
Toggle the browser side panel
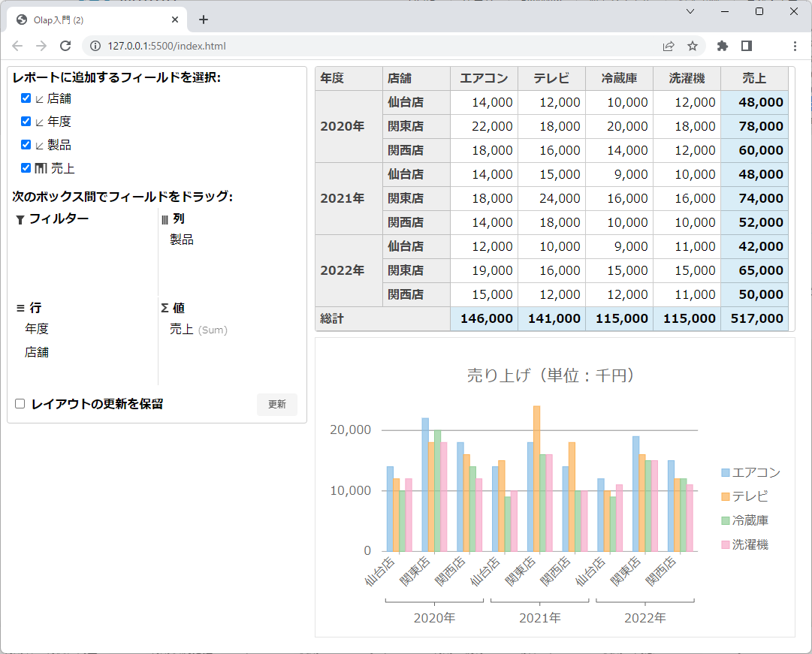click(x=746, y=46)
